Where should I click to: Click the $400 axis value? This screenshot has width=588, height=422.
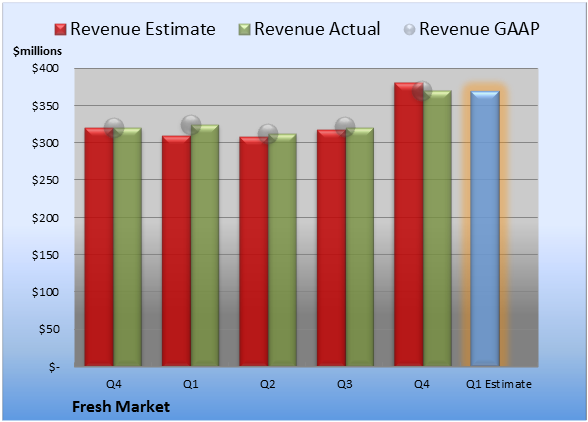click(45, 68)
